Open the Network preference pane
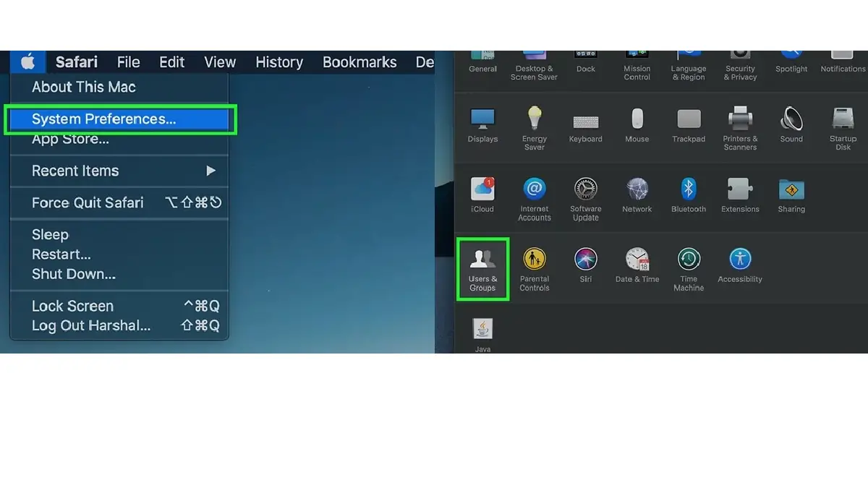868x488 pixels. pos(637,196)
